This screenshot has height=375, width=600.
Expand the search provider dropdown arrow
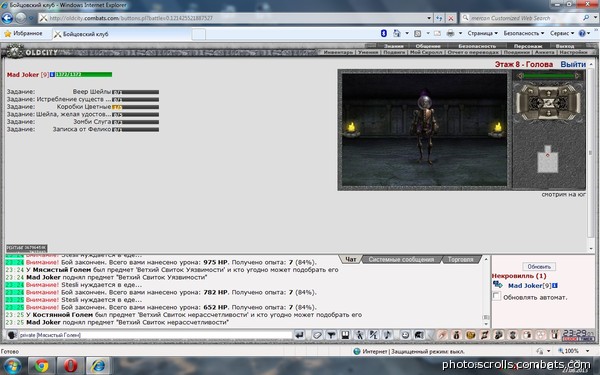point(596,18)
